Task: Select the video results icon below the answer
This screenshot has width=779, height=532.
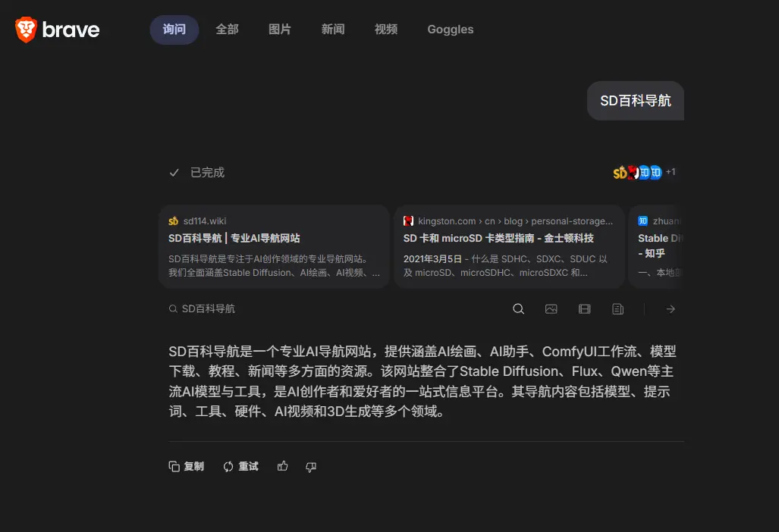Action: point(584,308)
